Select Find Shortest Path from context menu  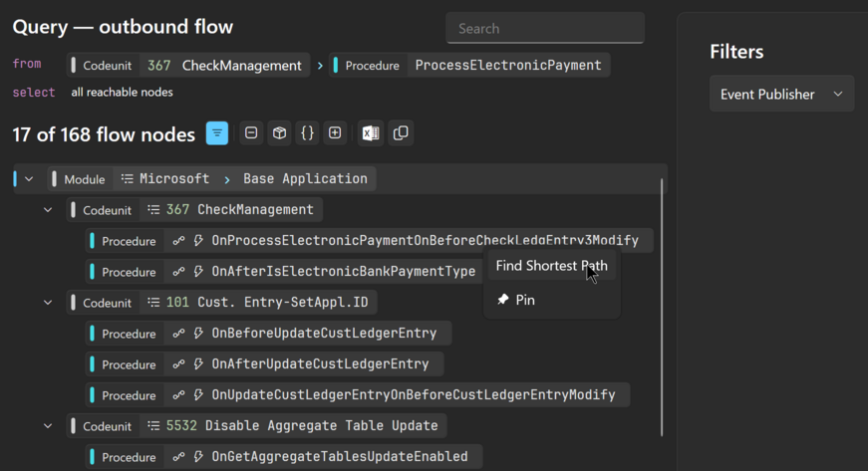pos(551,266)
